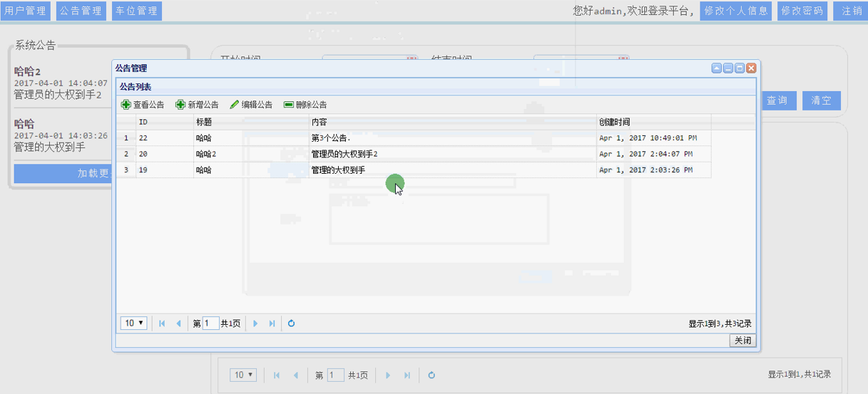Go to previous page in background pager

[295, 375]
